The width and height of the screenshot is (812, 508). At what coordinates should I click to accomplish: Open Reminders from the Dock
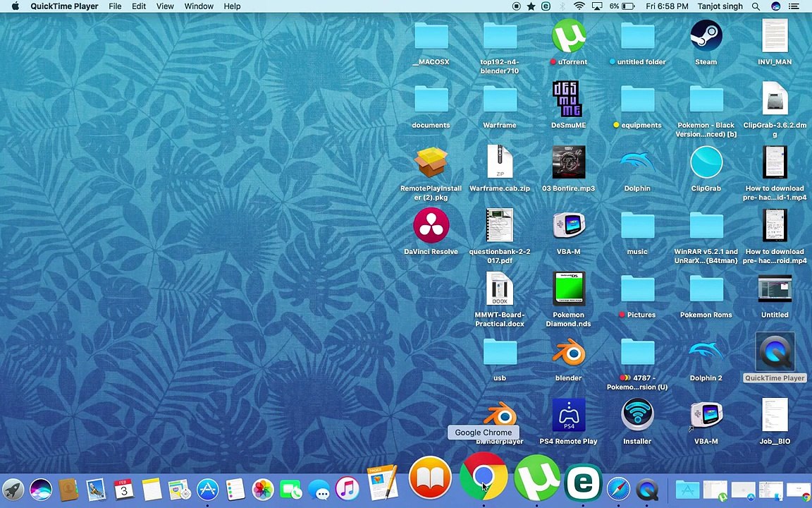[235, 490]
